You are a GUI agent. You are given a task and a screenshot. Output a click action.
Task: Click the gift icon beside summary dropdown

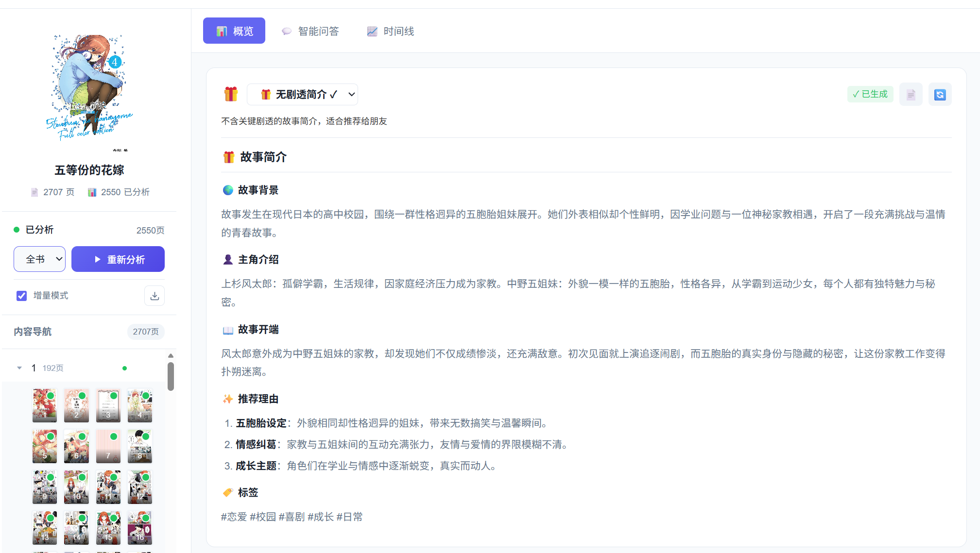(231, 94)
